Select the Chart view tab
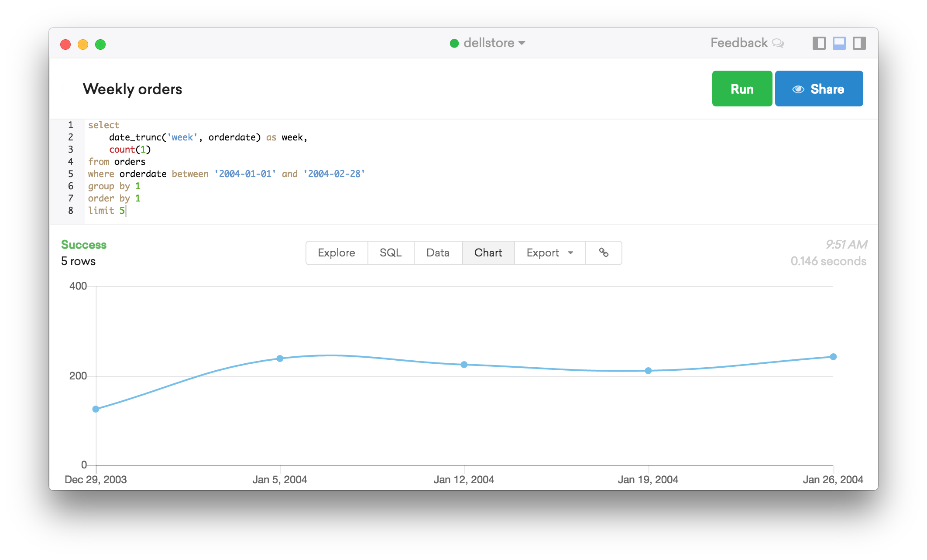This screenshot has width=927, height=560. coord(488,253)
